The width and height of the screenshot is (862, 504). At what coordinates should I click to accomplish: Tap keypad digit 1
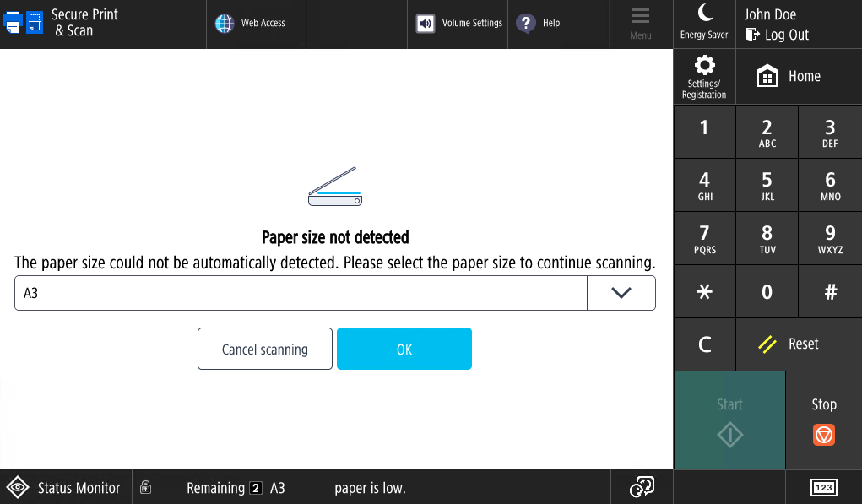(x=704, y=132)
